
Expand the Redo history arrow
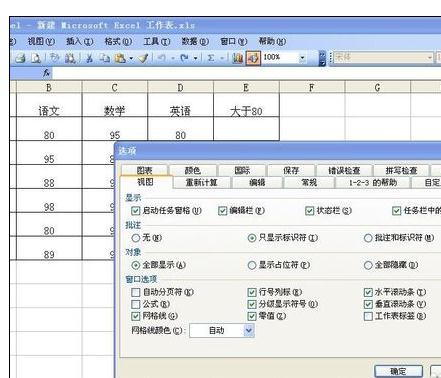(195, 58)
